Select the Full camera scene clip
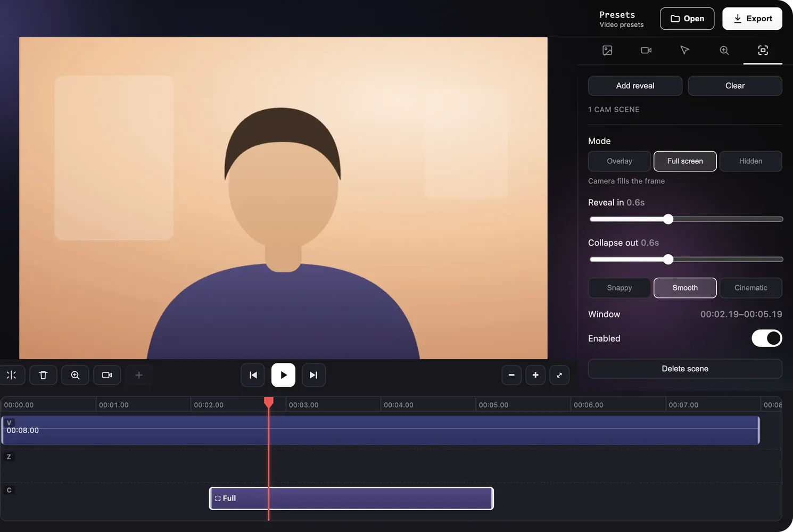 click(351, 498)
